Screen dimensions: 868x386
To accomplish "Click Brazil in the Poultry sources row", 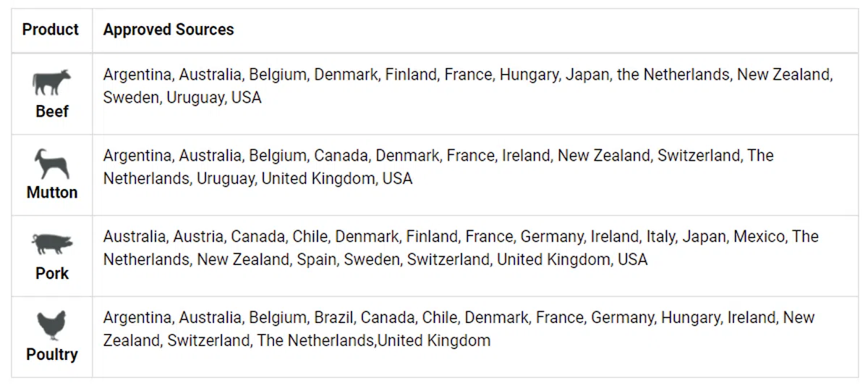I will 333,318.
